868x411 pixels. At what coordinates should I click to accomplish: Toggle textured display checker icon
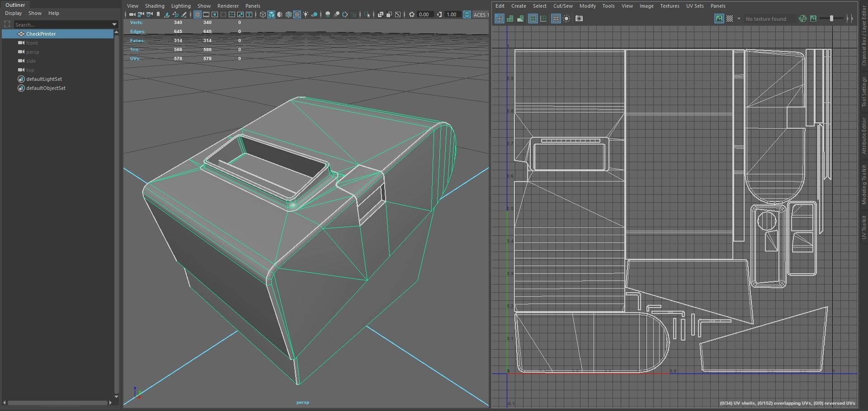click(x=297, y=14)
